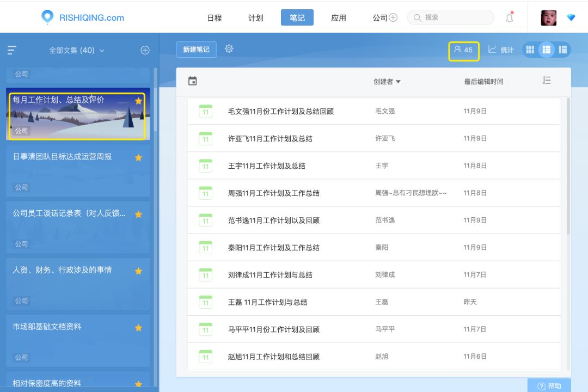
Task: Open the note 王磊 11月工作计划与总结
Action: [267, 302]
